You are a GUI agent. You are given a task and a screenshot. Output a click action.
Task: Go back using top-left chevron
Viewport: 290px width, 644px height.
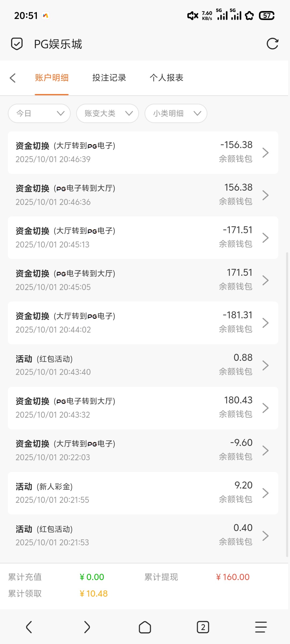tap(13, 78)
